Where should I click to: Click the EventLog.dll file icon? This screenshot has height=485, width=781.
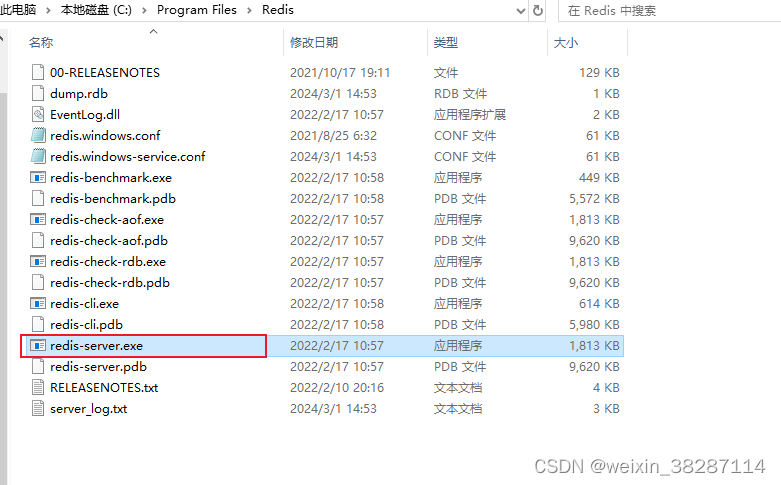click(38, 115)
